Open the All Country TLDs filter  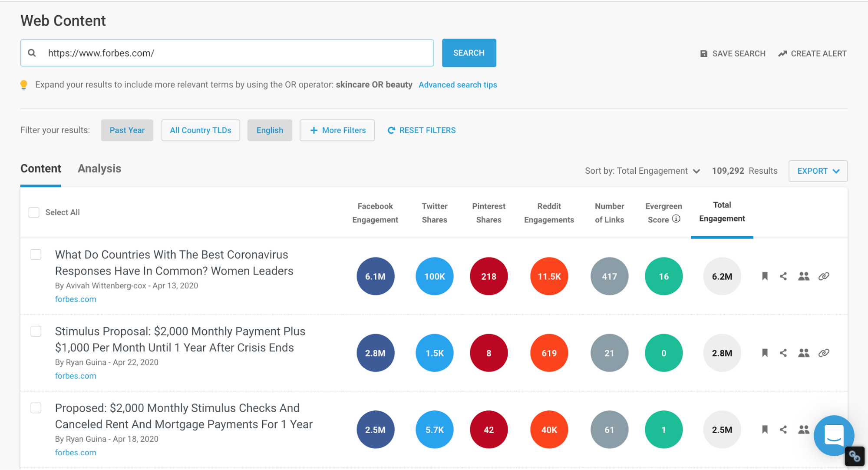(x=201, y=130)
